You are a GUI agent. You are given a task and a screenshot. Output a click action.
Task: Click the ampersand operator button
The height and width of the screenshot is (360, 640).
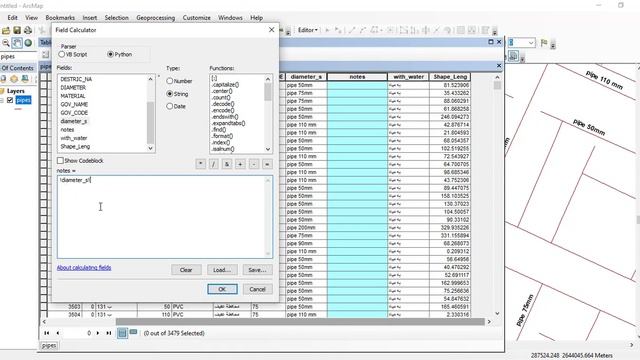(x=227, y=164)
